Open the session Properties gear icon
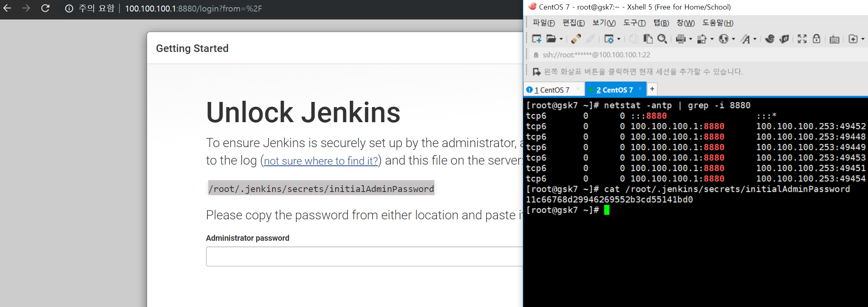Viewport: 868px width, 307px height. point(609,39)
